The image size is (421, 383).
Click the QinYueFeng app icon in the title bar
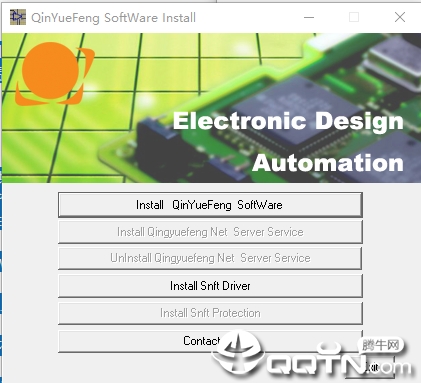pos(18,17)
